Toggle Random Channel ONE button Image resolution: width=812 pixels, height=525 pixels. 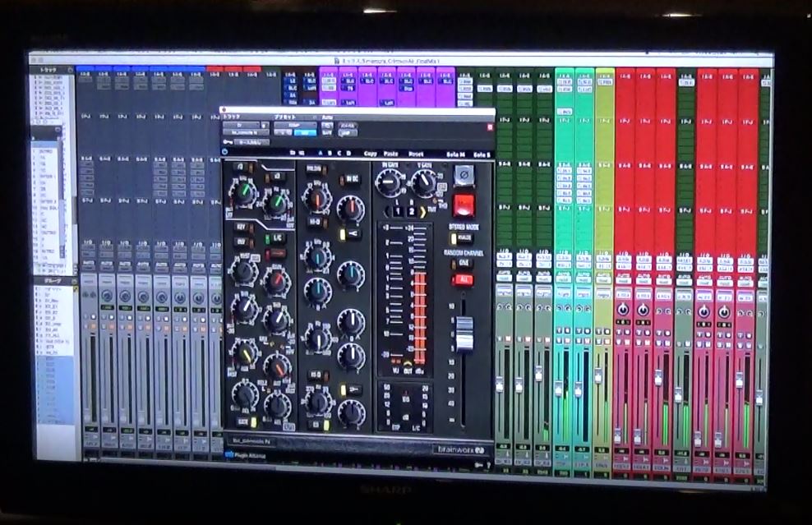point(463,263)
